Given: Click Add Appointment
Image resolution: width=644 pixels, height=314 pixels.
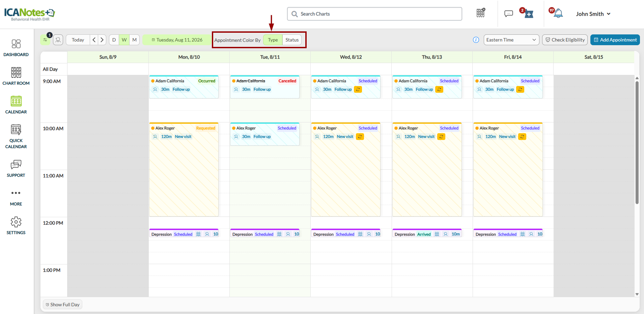Looking at the screenshot, I should (615, 40).
